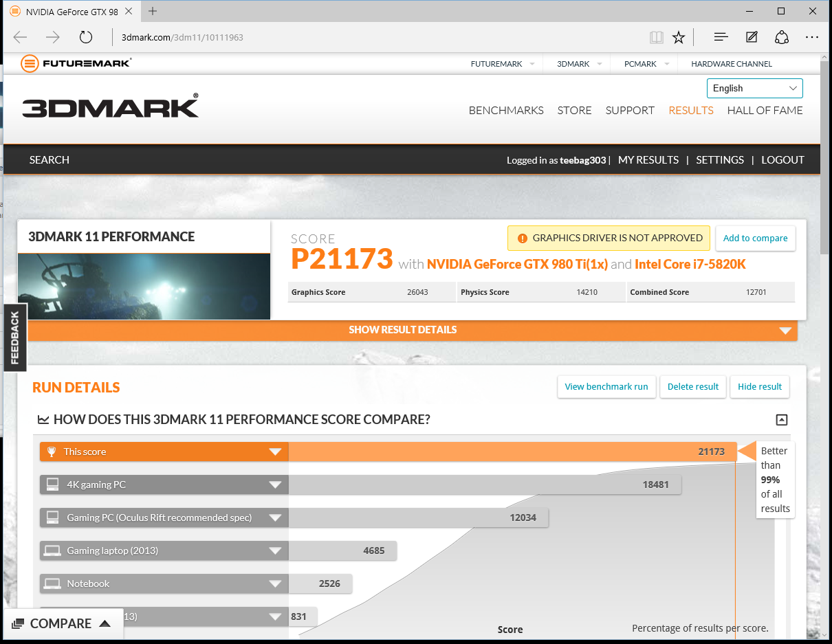This screenshot has width=832, height=644.
Task: Expand the 4K gaming PC dropdown arrow
Action: 275,485
